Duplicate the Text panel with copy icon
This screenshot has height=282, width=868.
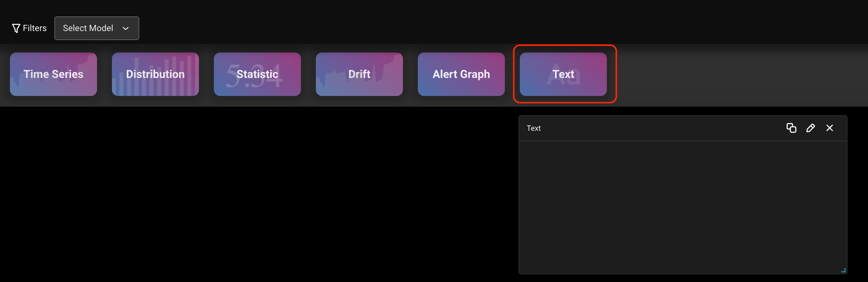791,128
